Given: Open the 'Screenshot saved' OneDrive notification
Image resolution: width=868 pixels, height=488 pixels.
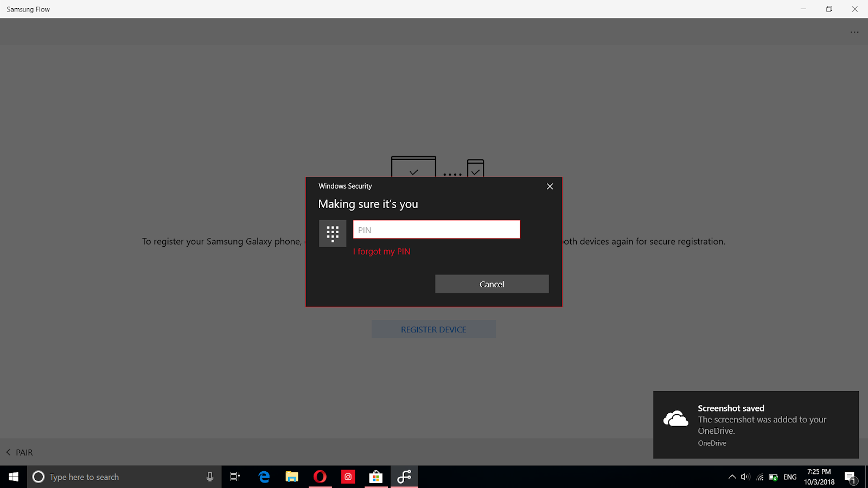Looking at the screenshot, I should 756,425.
